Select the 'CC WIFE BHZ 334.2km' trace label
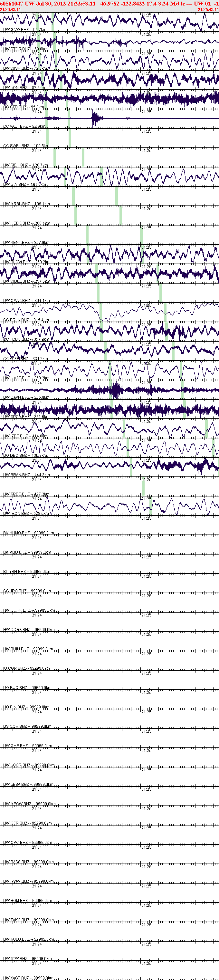The image size is (219, 980). (x=26, y=359)
